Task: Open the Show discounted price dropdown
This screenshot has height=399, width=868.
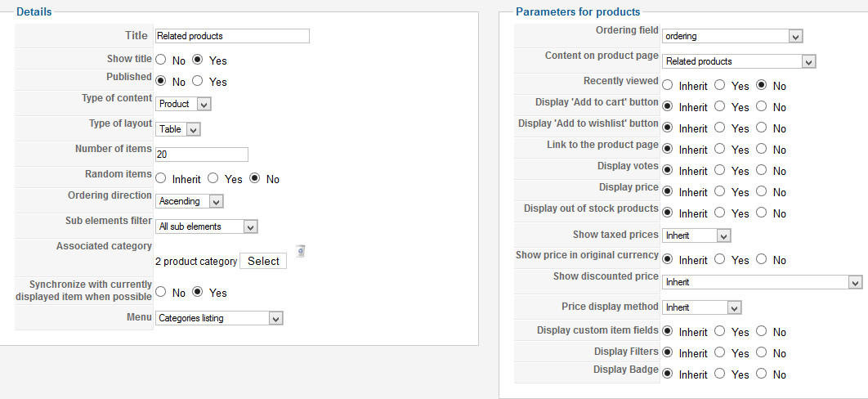Action: [x=762, y=282]
